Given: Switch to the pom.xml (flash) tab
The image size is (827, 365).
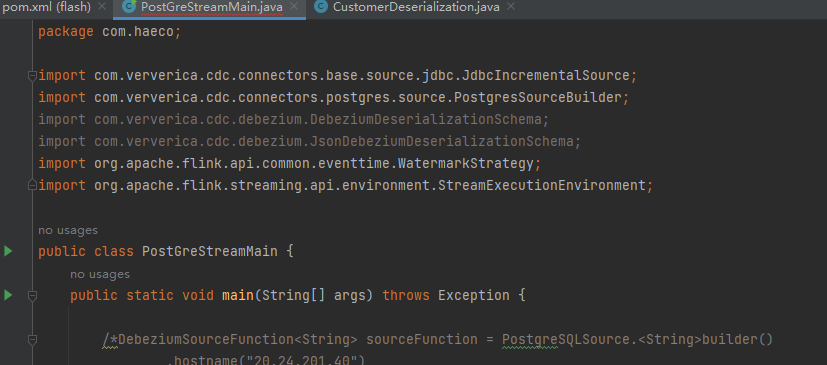Looking at the screenshot, I should [47, 7].
